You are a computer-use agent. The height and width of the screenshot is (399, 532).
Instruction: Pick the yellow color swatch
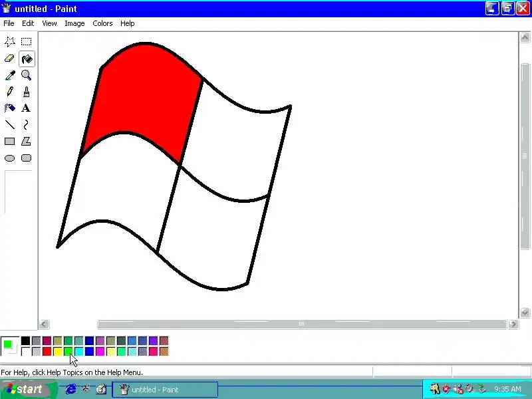[58, 351]
